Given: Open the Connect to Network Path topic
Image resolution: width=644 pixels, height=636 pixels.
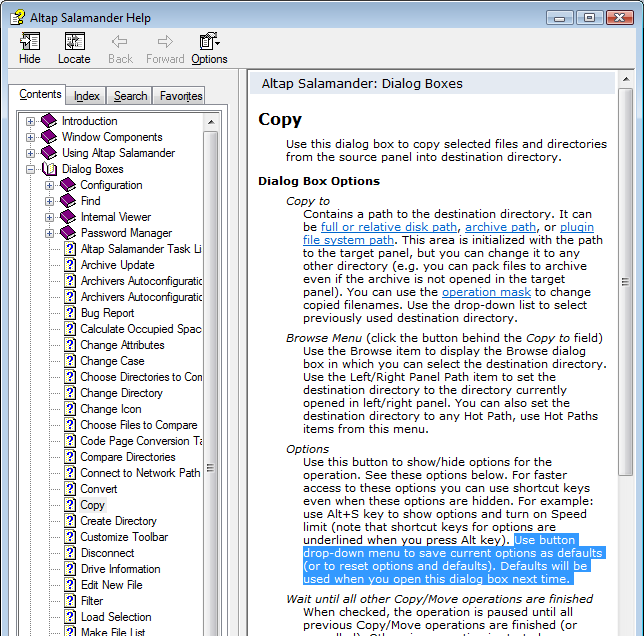Looking at the screenshot, I should (x=140, y=473).
